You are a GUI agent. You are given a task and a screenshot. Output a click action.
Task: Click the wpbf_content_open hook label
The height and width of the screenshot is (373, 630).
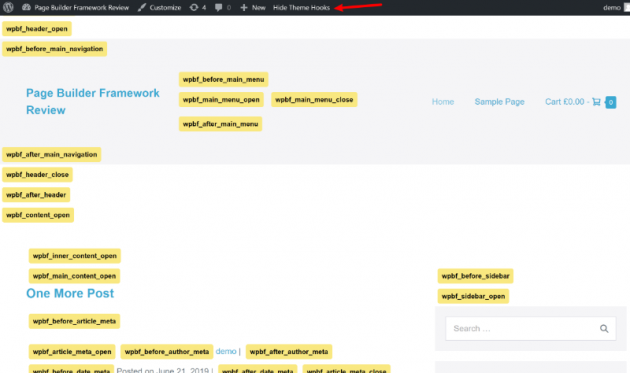pyautogui.click(x=38, y=215)
